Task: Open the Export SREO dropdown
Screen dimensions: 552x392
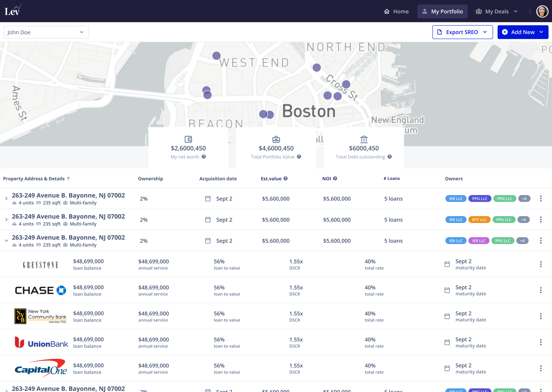Action: [x=462, y=32]
